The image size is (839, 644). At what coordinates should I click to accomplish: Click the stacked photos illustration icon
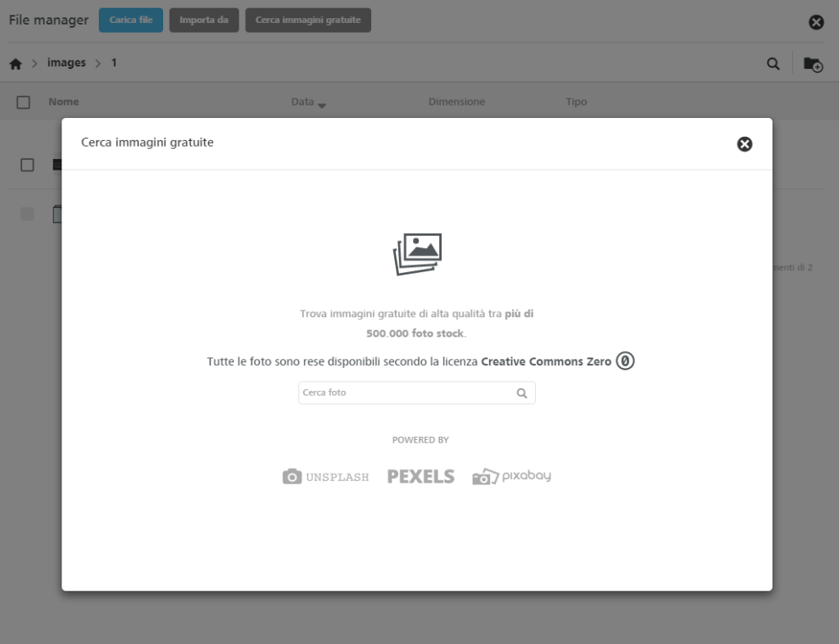click(x=417, y=254)
